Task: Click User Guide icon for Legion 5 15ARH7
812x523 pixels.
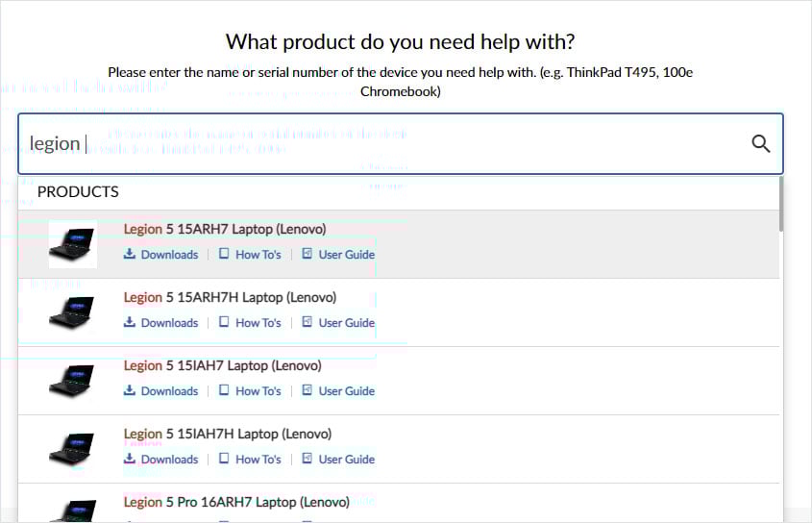Action: 308,255
